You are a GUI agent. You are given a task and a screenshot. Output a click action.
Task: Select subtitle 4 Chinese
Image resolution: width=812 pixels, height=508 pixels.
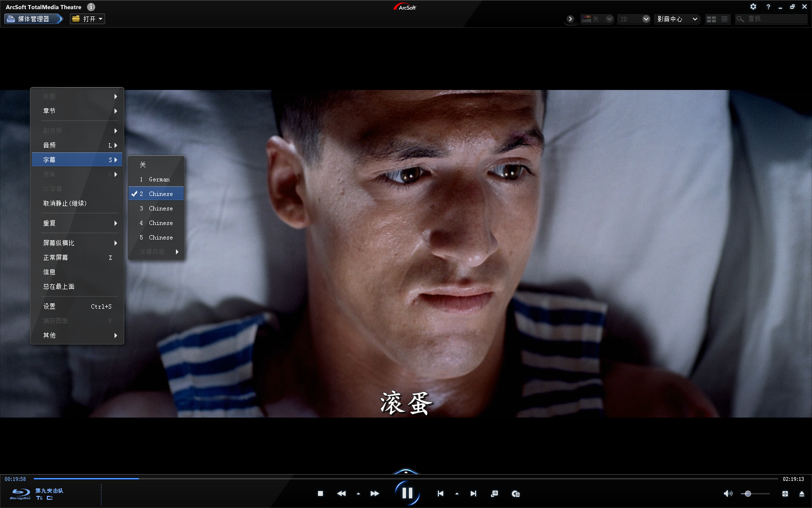pos(156,223)
